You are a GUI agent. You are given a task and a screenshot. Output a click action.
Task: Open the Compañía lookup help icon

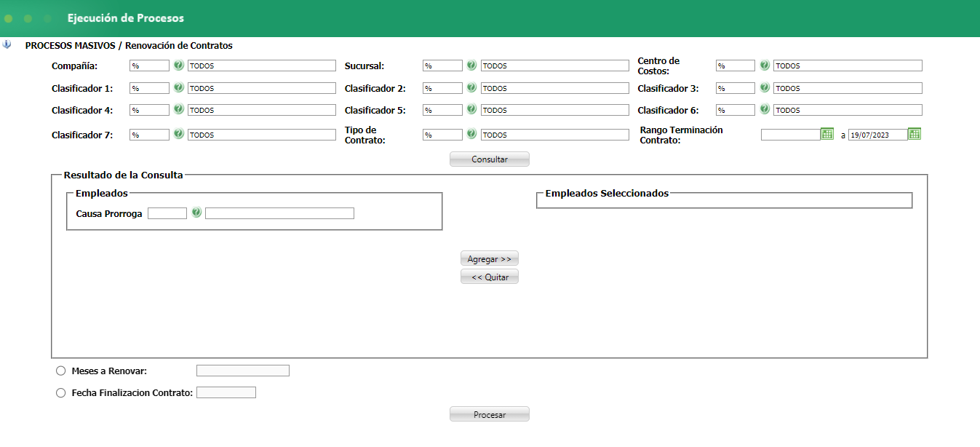click(x=179, y=66)
